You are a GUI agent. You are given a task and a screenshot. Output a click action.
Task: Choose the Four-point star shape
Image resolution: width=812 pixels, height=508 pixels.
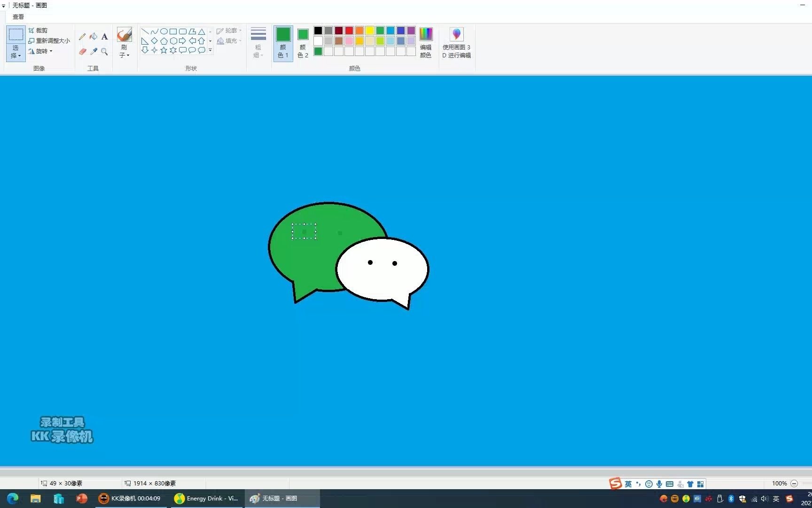point(154,50)
